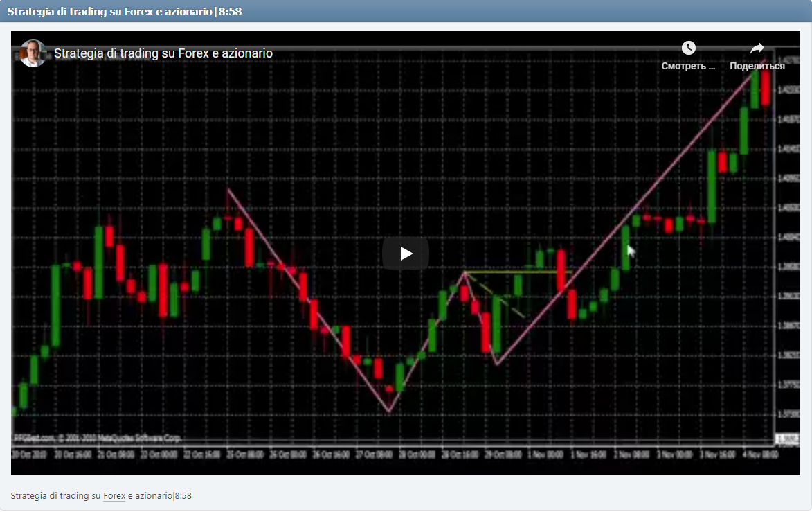Click the 4 Nov 16:00 timeline label

(x=761, y=450)
